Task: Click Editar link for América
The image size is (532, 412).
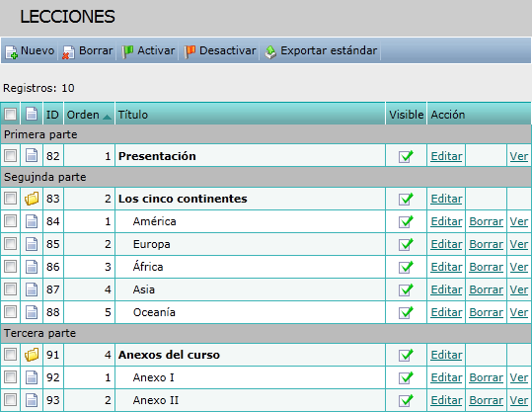Action: pyautogui.click(x=446, y=221)
